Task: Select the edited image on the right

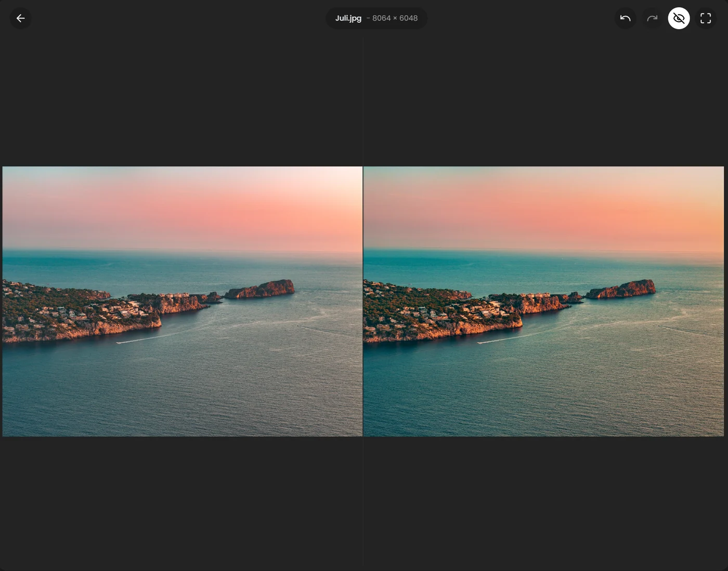Action: pos(543,301)
